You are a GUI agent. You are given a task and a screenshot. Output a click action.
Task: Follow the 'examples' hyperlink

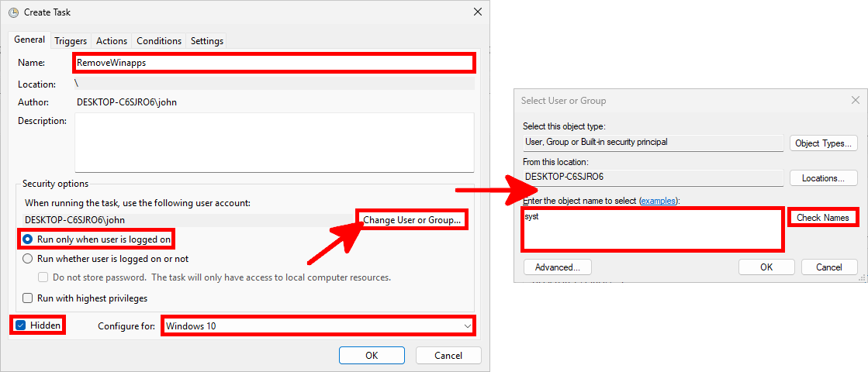point(658,201)
